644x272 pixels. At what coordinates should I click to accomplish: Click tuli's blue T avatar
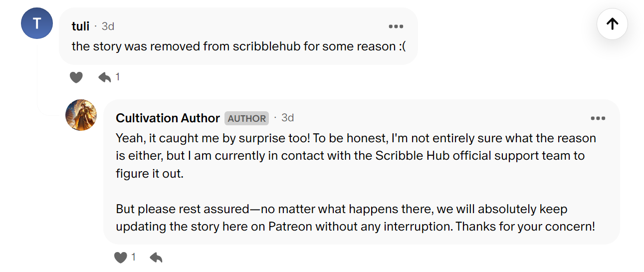[37, 23]
